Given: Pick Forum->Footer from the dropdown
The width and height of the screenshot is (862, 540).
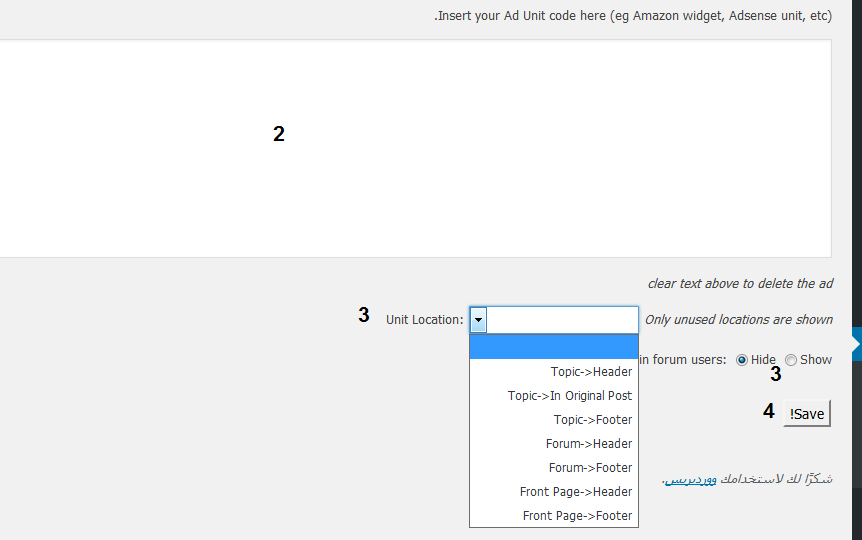Looking at the screenshot, I should pos(590,468).
